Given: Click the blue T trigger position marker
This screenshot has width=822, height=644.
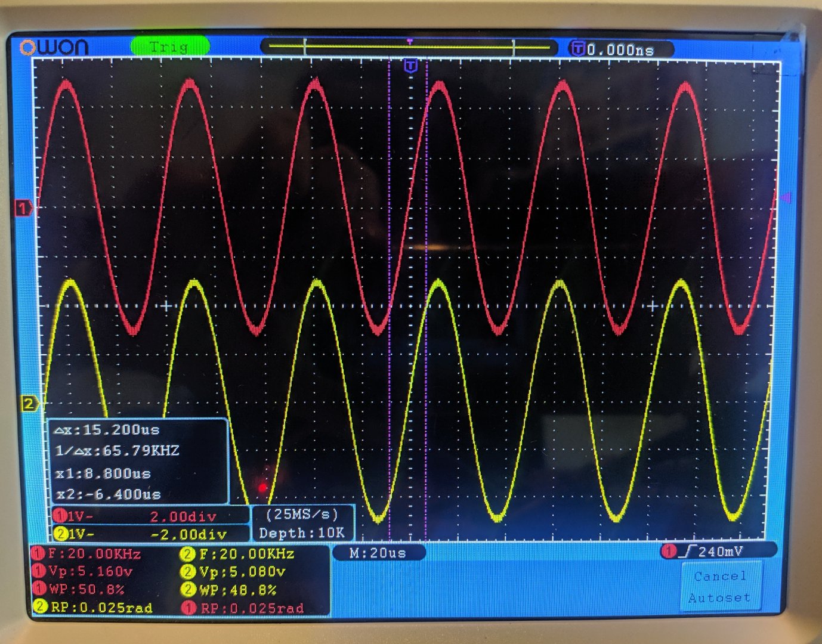Looking at the screenshot, I should click(410, 66).
